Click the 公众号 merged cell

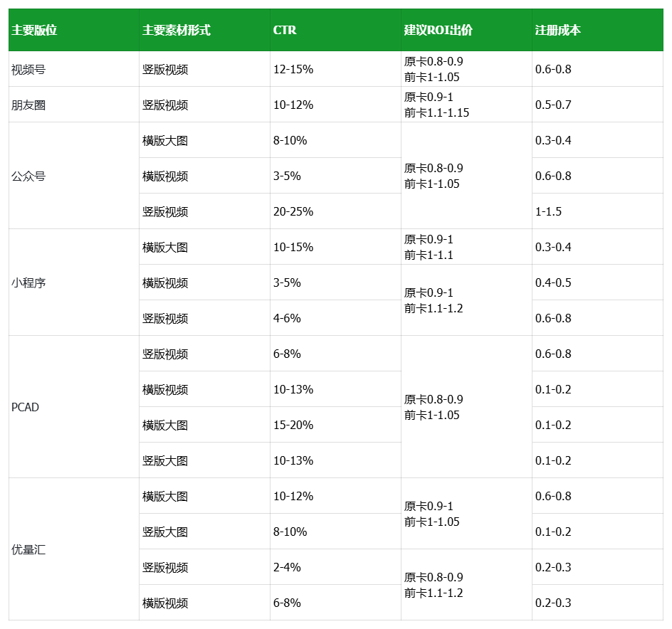(74, 176)
